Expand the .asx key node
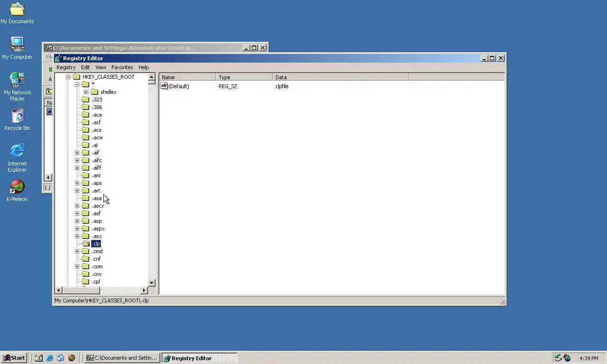 [x=77, y=236]
